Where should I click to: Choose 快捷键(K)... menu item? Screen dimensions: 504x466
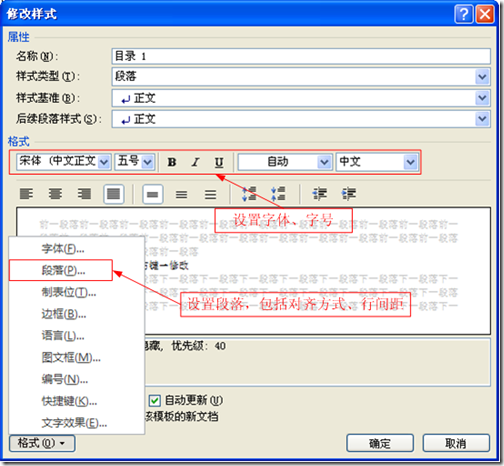click(77, 401)
